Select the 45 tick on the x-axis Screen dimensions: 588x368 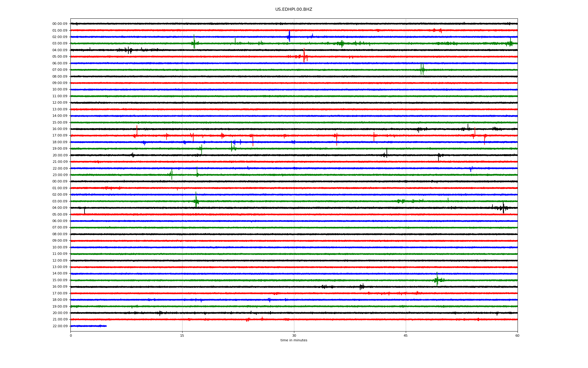pos(405,335)
